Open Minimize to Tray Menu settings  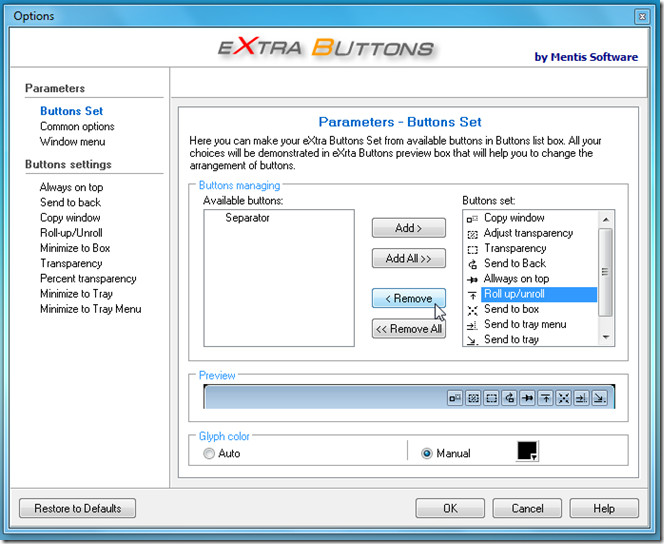coord(91,309)
